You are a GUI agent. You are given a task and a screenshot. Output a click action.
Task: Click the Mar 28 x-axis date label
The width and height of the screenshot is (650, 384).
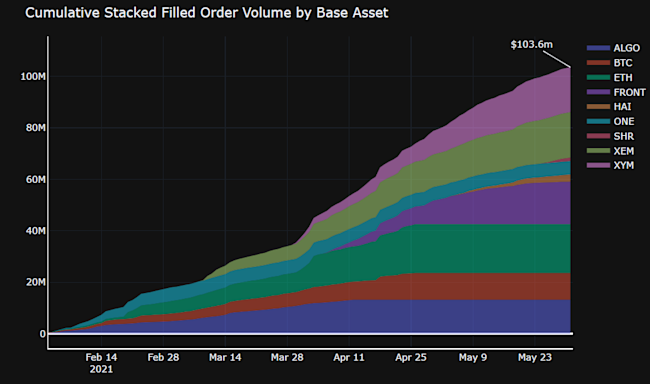coord(287,357)
